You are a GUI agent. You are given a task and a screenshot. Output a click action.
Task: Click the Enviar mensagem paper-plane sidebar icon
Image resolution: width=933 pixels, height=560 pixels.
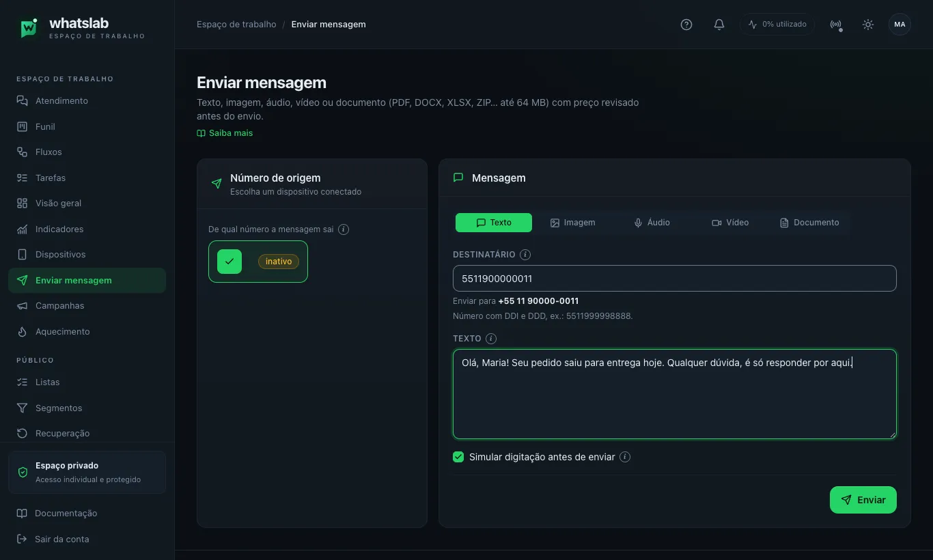22,280
